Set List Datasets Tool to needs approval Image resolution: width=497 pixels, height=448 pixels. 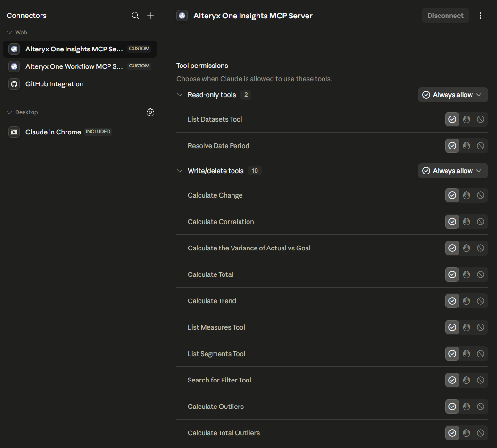(x=466, y=119)
